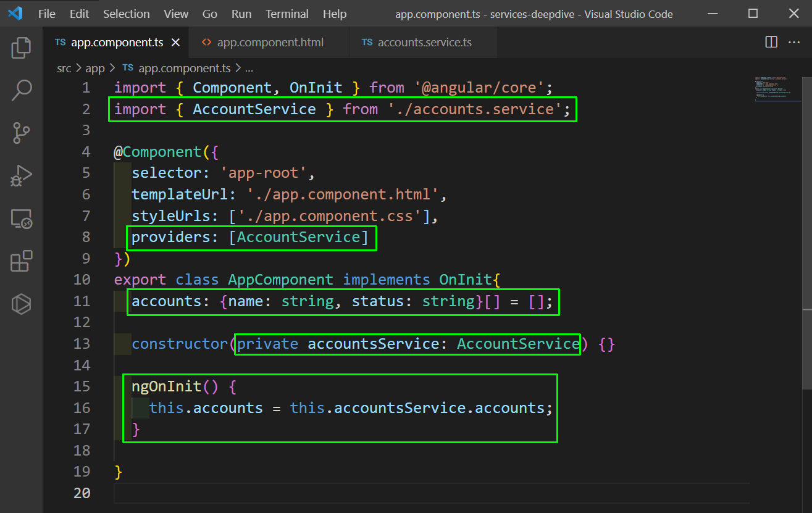The image size is (812, 513).
Task: Switch to the accounts.service.ts tab
Action: [422, 42]
